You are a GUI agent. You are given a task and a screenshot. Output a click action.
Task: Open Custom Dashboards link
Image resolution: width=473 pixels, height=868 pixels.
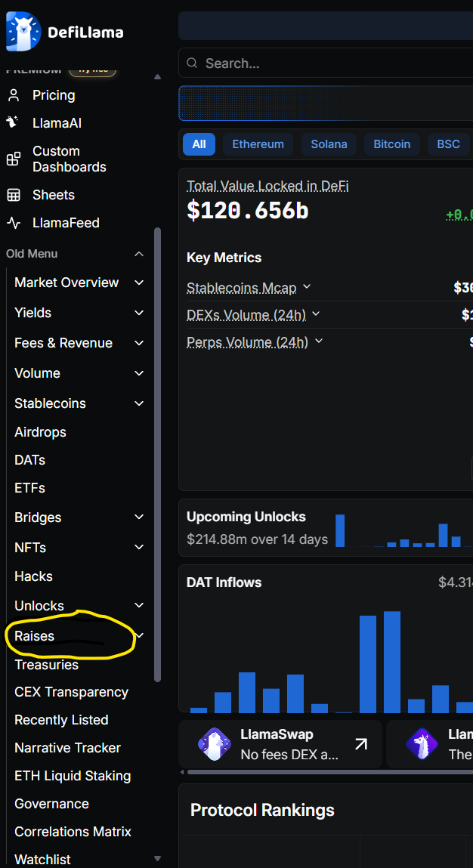tap(70, 159)
